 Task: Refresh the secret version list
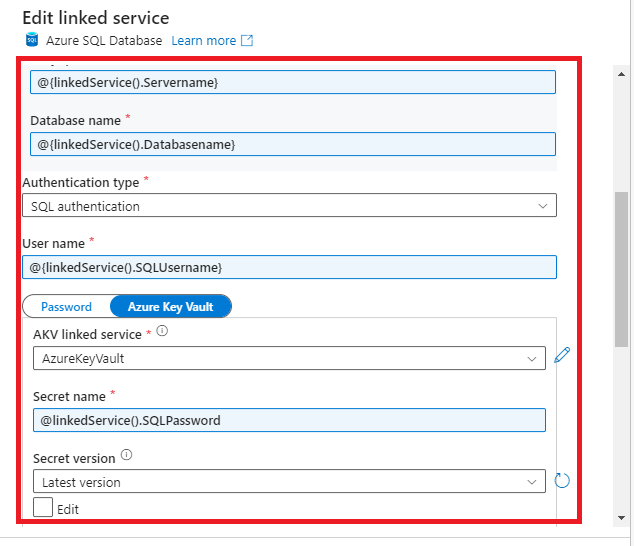click(x=562, y=480)
